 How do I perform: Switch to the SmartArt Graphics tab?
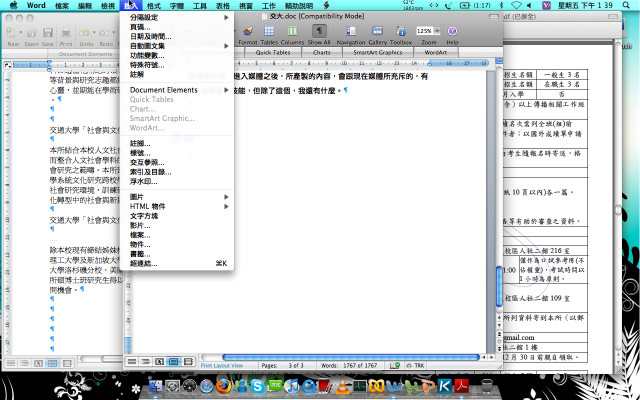[x=378, y=52]
